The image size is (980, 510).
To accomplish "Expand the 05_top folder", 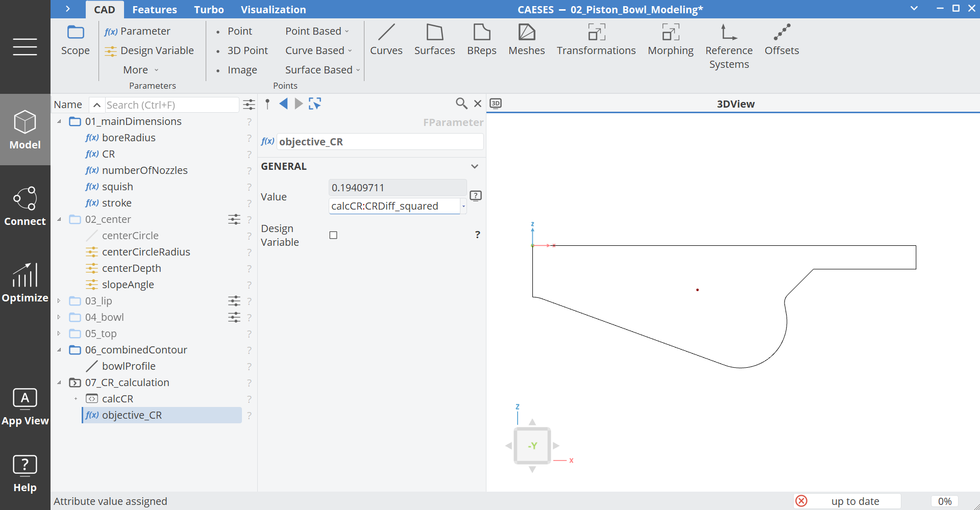I will coord(59,334).
